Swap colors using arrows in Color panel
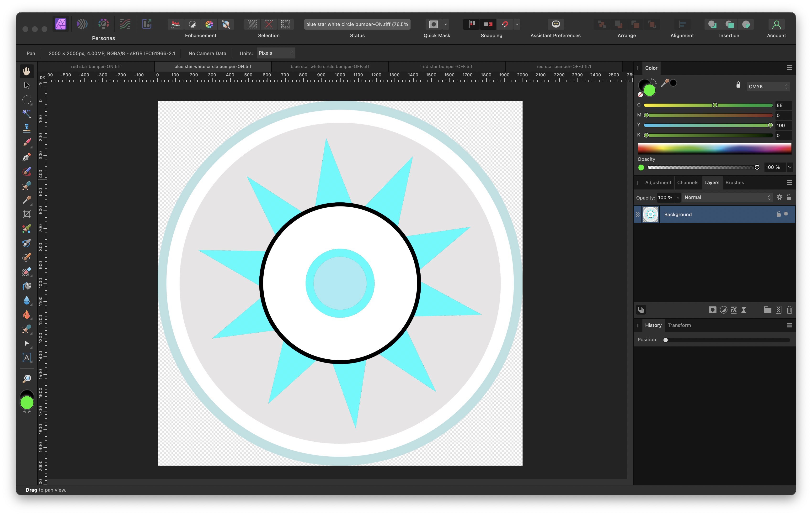The width and height of the screenshot is (812, 515). (654, 81)
